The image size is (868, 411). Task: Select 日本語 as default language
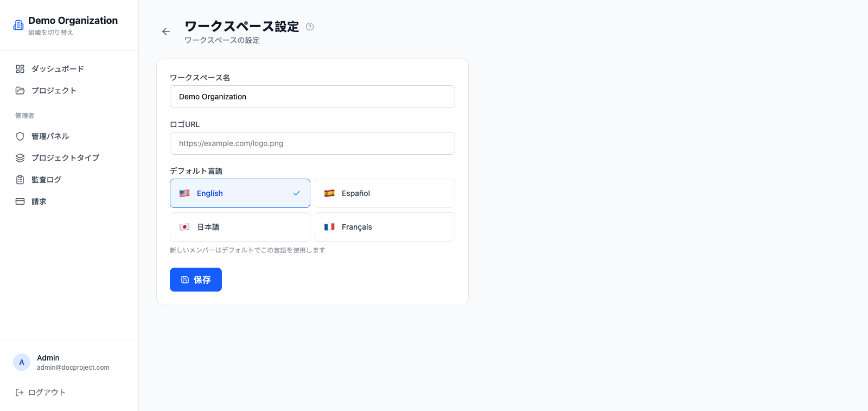240,227
